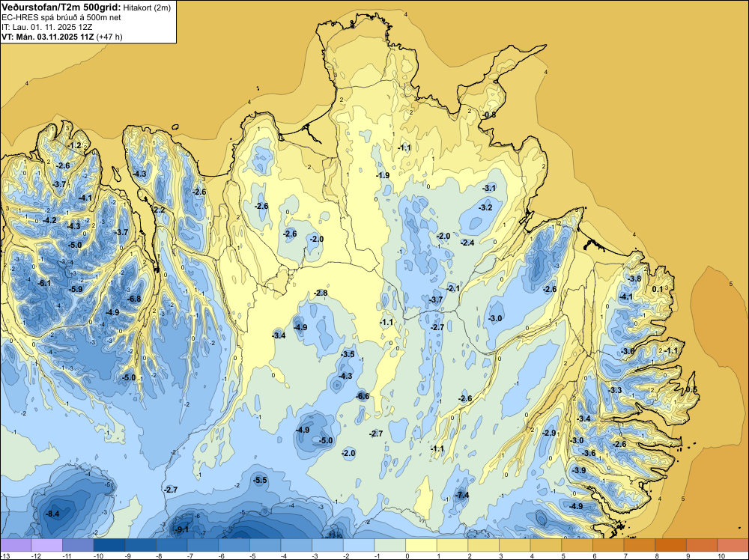Click the 'IT: Lau. 01. 11. 2025 12Z' line
The width and height of the screenshot is (749, 560).
(x=46, y=27)
